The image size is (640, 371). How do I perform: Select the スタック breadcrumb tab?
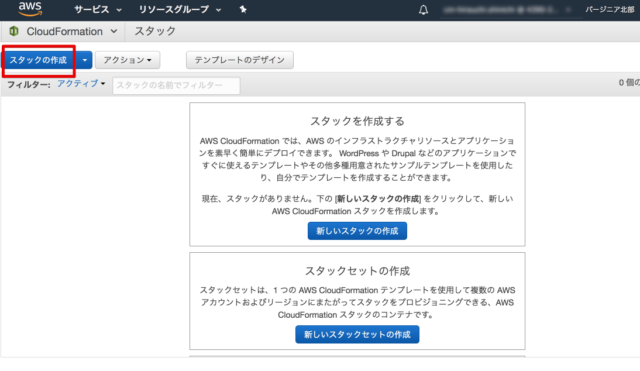tap(155, 31)
